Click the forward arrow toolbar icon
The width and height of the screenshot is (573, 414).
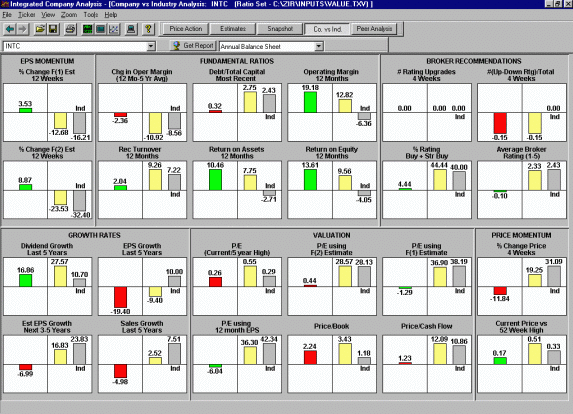(x=23, y=29)
